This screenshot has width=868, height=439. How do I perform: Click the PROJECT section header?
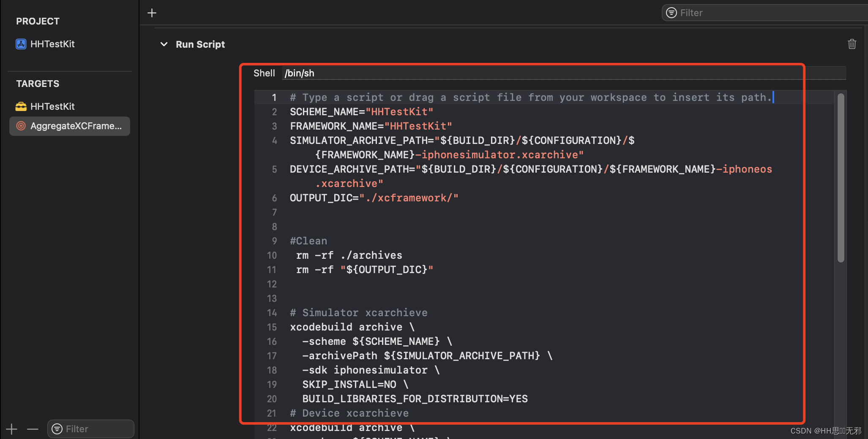click(x=38, y=21)
